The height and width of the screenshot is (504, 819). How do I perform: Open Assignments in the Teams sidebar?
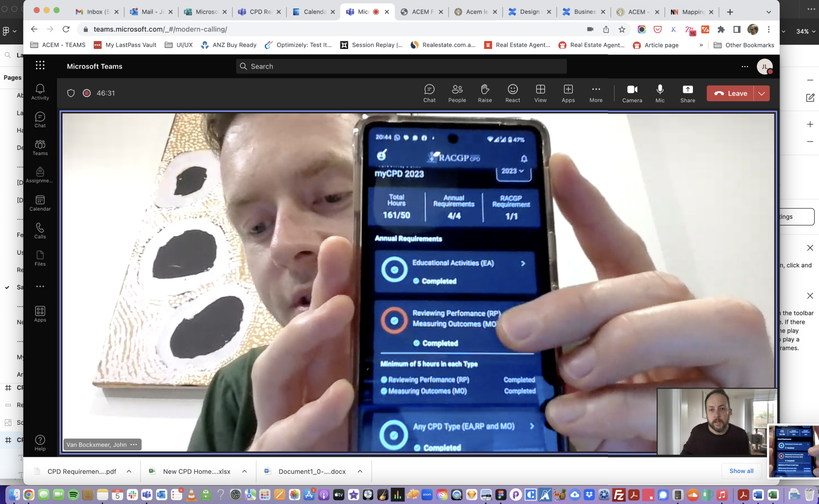(x=40, y=175)
